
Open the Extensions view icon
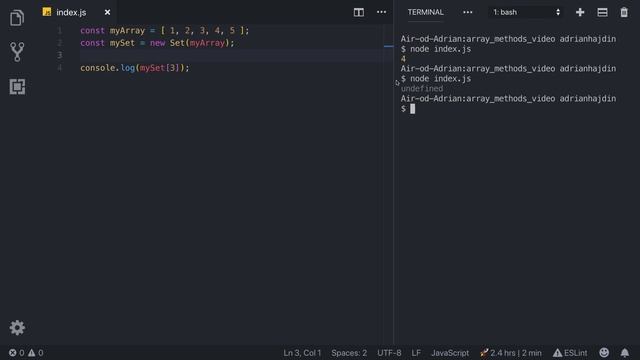coord(17,87)
